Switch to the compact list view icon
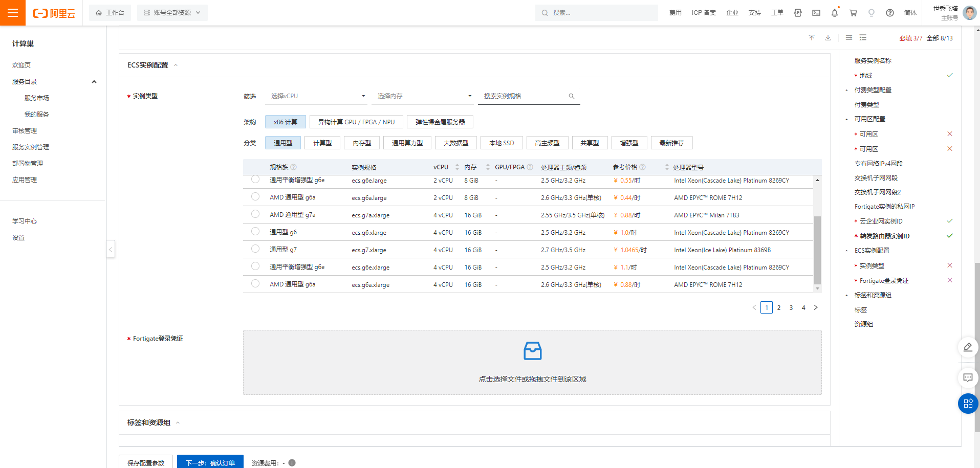Viewport: 980px width, 468px height. [x=849, y=38]
